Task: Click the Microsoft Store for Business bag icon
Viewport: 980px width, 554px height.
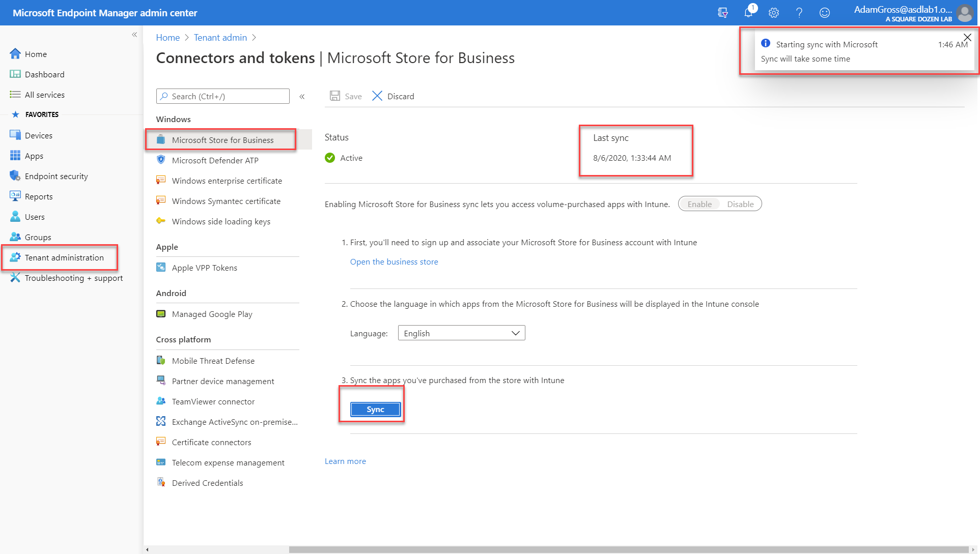Action: pyautogui.click(x=161, y=140)
